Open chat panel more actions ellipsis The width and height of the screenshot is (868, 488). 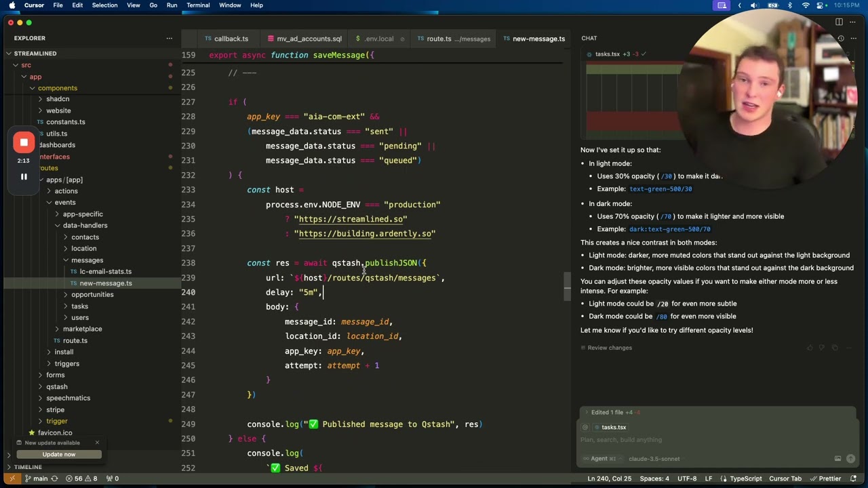(x=853, y=39)
